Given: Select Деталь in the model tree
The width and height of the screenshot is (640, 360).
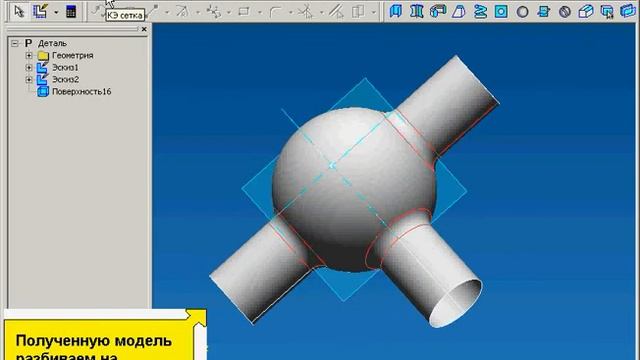Looking at the screenshot, I should 52,43.
